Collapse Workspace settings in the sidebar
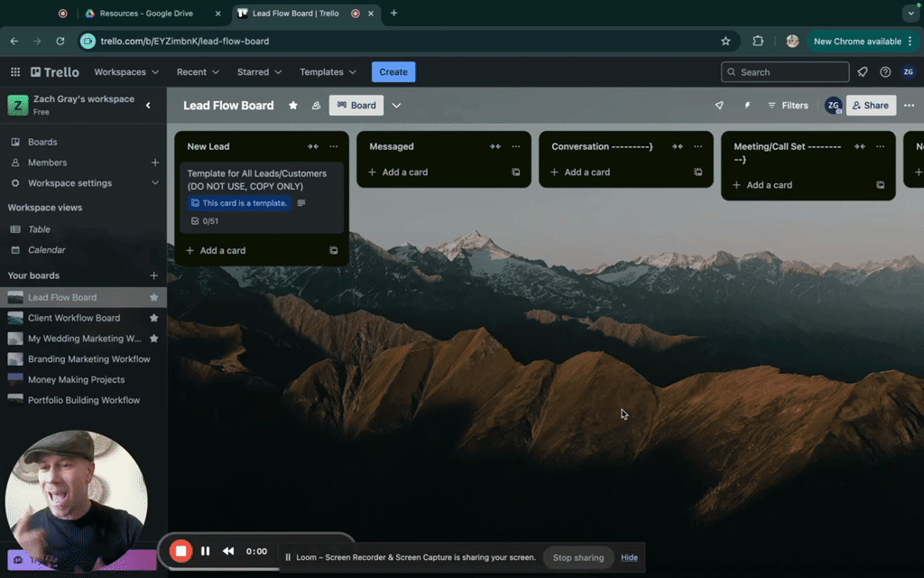The width and height of the screenshot is (924, 578). 153,182
